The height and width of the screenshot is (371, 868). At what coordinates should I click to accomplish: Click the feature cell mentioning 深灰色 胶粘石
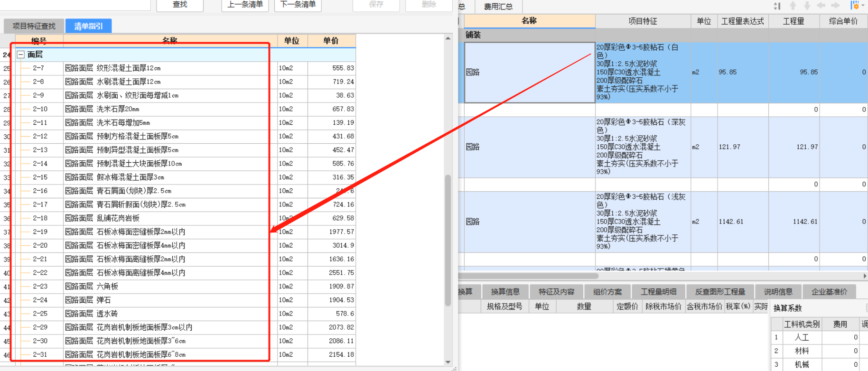point(643,147)
